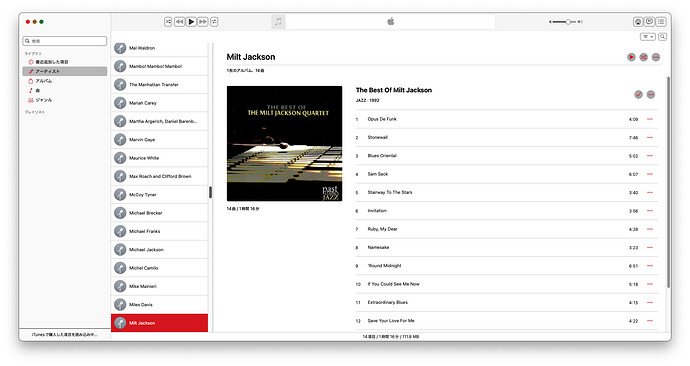
Task: Choose The Manhattan Transfer in the artist list
Action: pyautogui.click(x=159, y=84)
